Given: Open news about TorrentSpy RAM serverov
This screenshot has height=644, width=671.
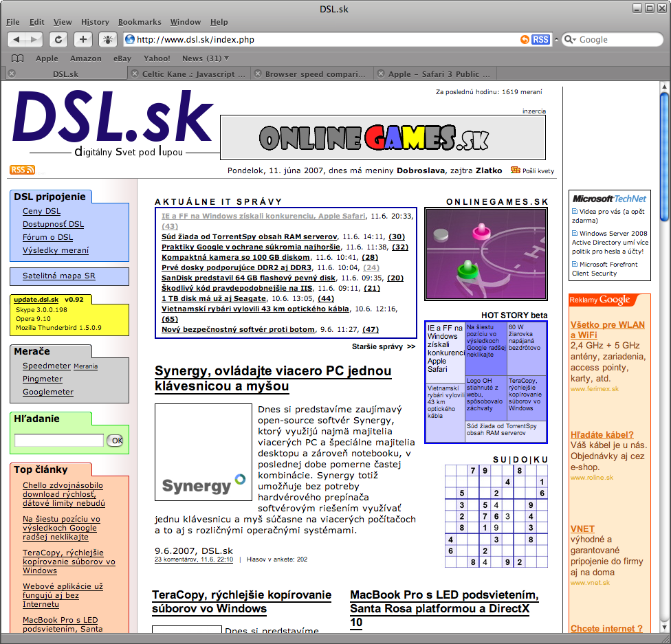Looking at the screenshot, I should (x=249, y=236).
